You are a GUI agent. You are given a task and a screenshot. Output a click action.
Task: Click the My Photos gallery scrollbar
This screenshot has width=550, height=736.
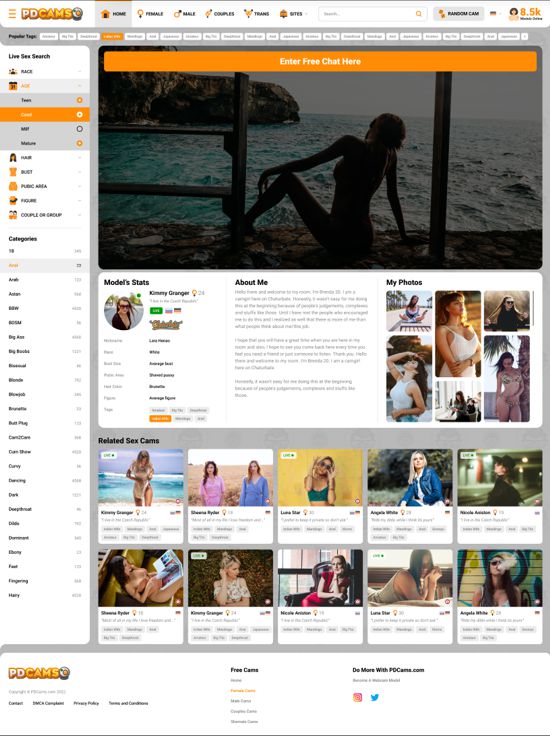tap(534, 308)
